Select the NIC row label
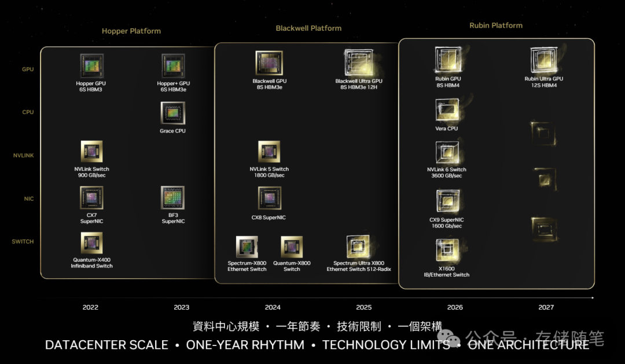The image size is (625, 364). [x=29, y=198]
